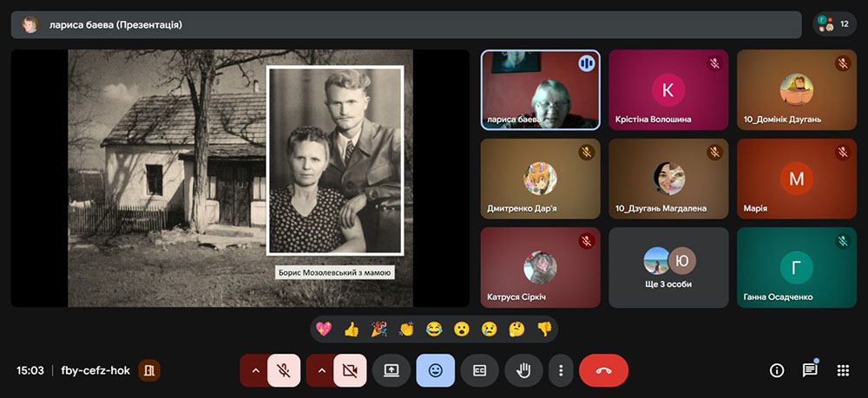The height and width of the screenshot is (398, 868).
Task: Toggle closed captions on
Action: tap(479, 370)
